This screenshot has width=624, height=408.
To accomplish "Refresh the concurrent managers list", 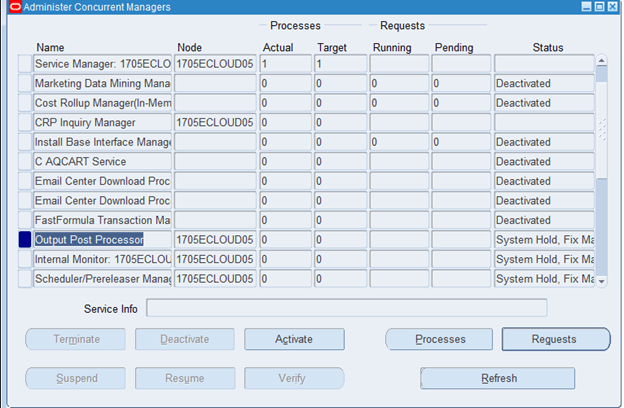I will coord(498,379).
